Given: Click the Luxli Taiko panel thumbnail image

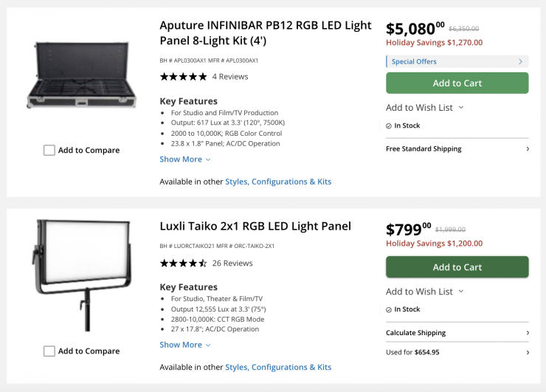Looking at the screenshot, I should (81, 275).
